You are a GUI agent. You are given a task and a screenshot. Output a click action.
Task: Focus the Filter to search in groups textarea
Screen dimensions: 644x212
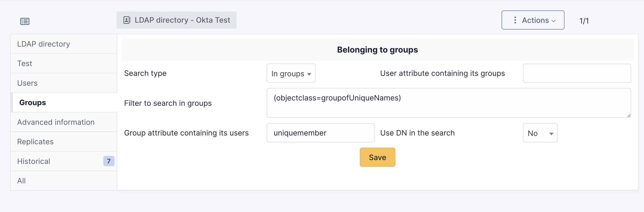(449, 103)
